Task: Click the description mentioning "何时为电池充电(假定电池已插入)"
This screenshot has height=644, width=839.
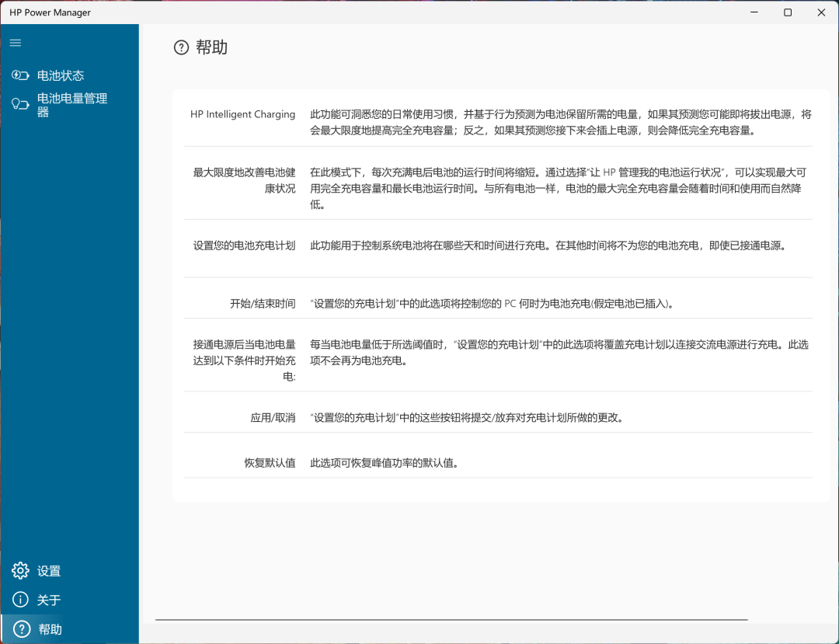Action: click(493, 304)
